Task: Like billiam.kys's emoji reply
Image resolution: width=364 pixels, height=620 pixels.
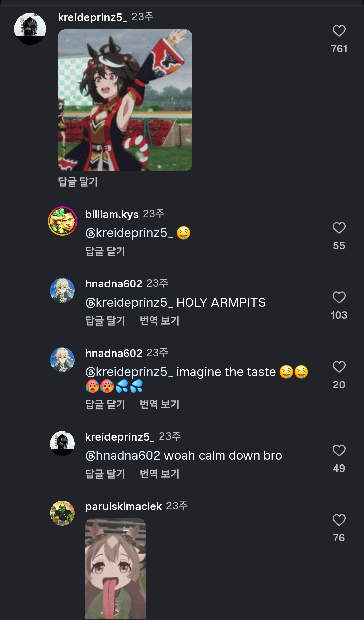Action: click(x=339, y=228)
